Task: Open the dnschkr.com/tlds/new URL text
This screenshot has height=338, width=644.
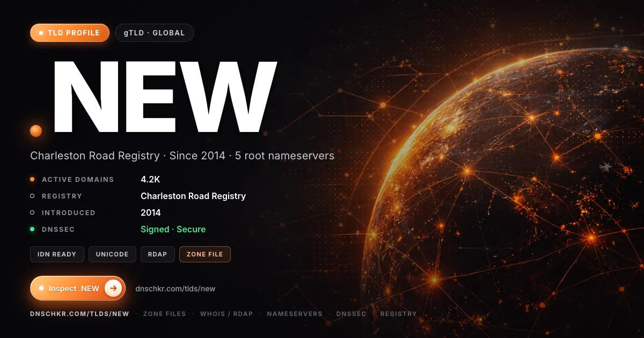Action: click(175, 289)
